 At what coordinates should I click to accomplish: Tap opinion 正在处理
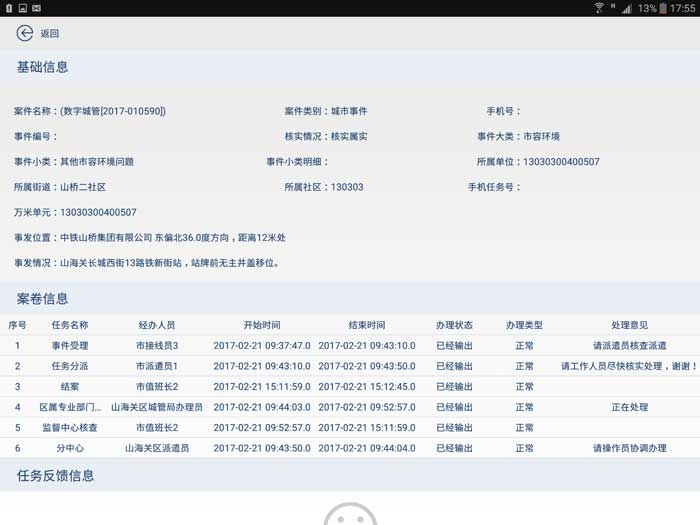pyautogui.click(x=629, y=407)
